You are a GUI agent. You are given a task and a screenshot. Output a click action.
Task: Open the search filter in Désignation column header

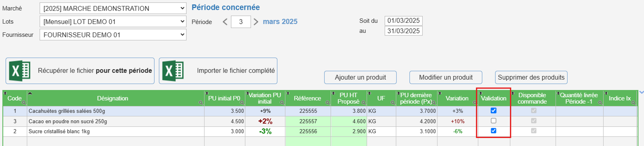[x=200, y=103]
